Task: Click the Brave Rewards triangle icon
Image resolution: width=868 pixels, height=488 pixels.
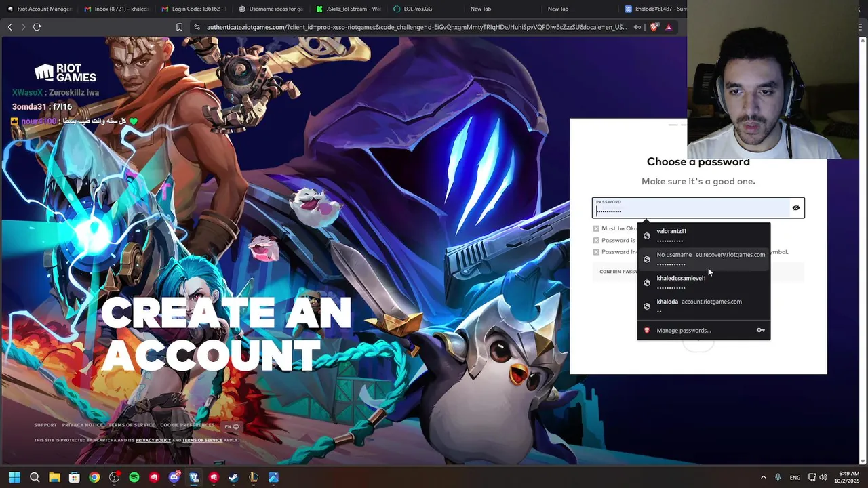Action: [669, 27]
